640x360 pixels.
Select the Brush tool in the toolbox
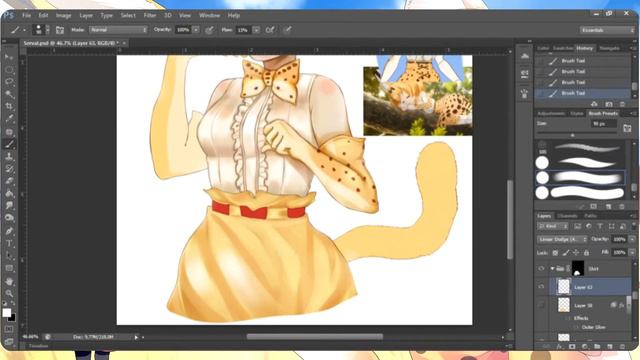(9, 144)
